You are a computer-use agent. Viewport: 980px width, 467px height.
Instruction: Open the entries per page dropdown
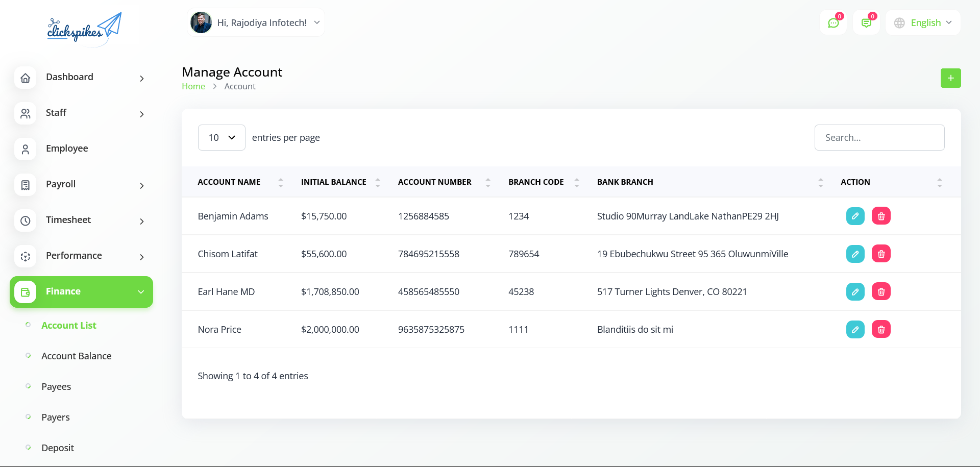pos(222,138)
